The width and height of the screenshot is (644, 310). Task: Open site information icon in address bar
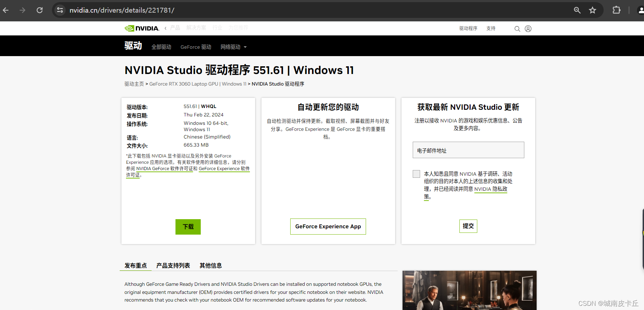pyautogui.click(x=60, y=10)
